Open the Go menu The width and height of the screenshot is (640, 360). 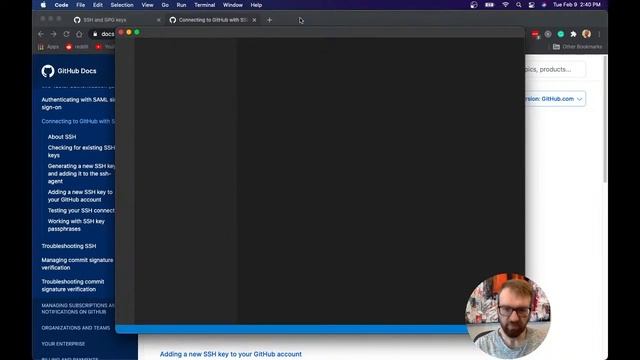tap(165, 5)
